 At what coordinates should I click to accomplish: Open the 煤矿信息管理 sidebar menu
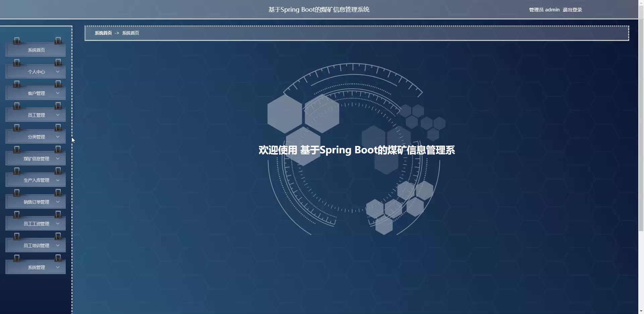pyautogui.click(x=36, y=159)
